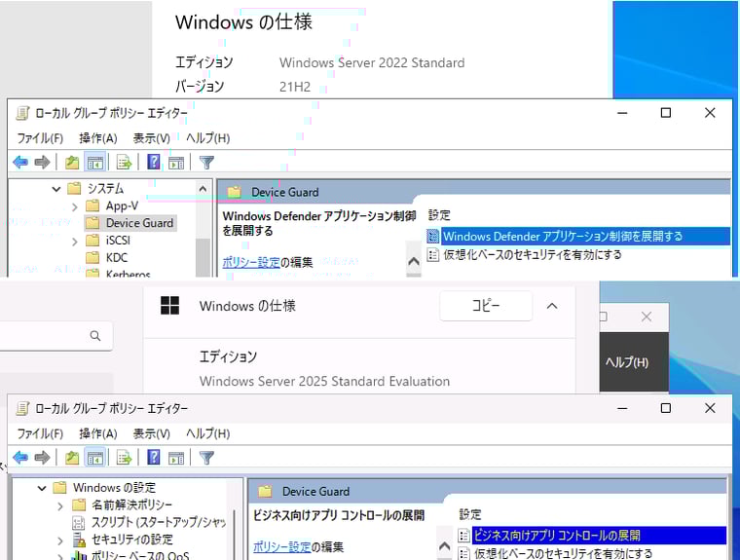Open ポリシー設定 link in lower editor

click(x=281, y=546)
